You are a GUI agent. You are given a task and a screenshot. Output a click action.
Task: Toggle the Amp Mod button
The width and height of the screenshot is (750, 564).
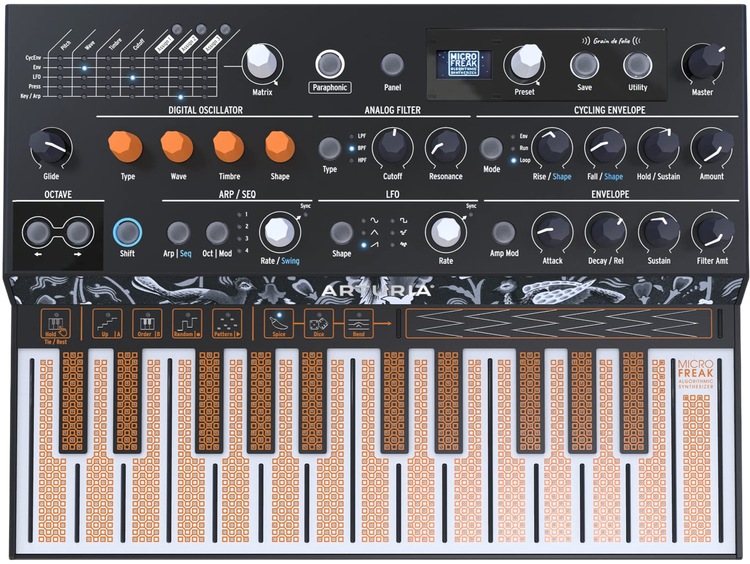click(x=504, y=232)
